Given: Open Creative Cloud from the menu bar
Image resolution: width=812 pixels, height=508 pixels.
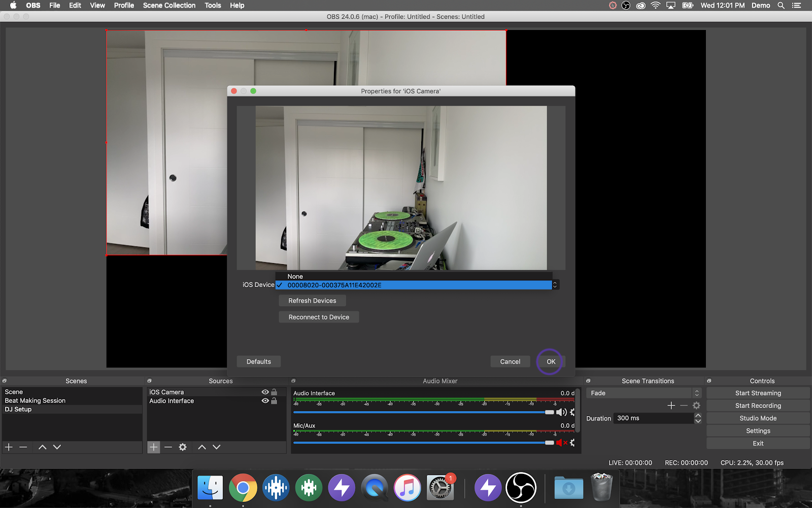Looking at the screenshot, I should [x=641, y=6].
